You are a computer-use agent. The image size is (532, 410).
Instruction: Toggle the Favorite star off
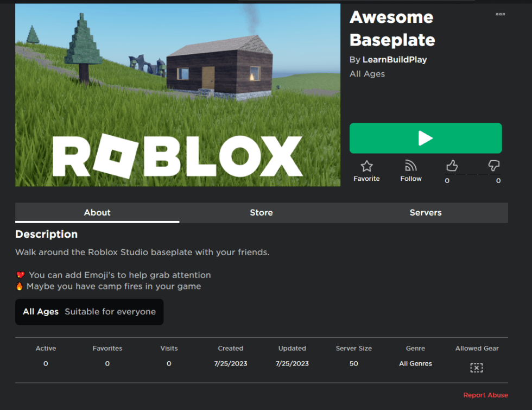(366, 167)
